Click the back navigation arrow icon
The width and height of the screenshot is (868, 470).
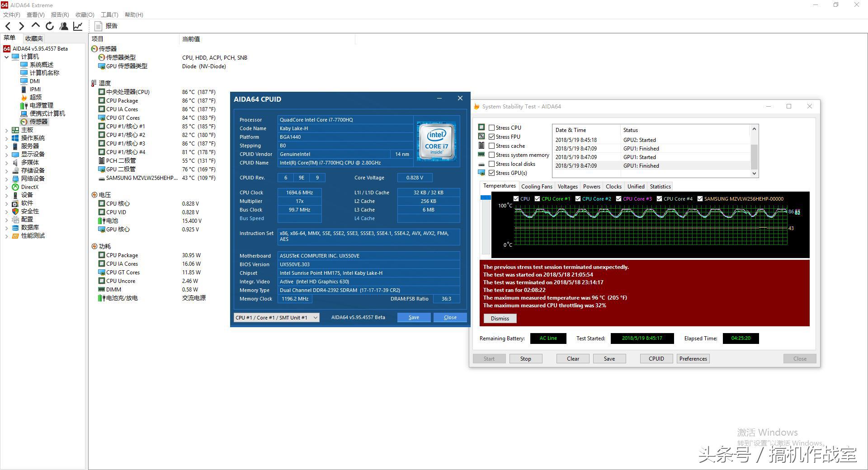[x=8, y=26]
